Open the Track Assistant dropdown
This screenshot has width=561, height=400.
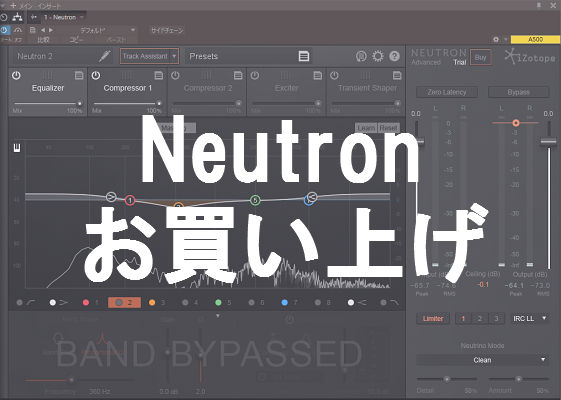149,56
